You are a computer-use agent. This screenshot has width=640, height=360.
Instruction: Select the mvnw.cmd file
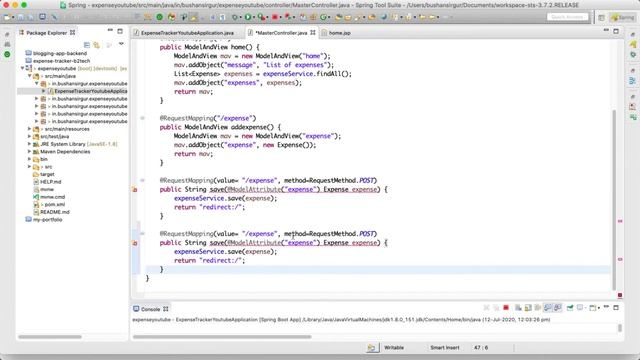pyautogui.click(x=53, y=197)
